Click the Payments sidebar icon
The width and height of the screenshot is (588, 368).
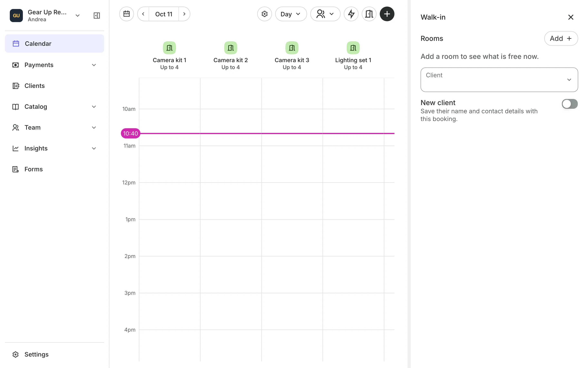pyautogui.click(x=16, y=65)
